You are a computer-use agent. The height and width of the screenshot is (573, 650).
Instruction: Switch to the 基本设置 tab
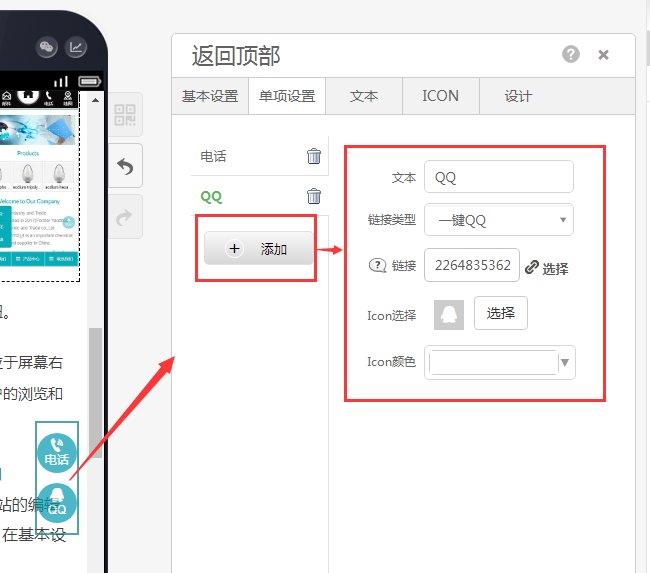pyautogui.click(x=210, y=96)
